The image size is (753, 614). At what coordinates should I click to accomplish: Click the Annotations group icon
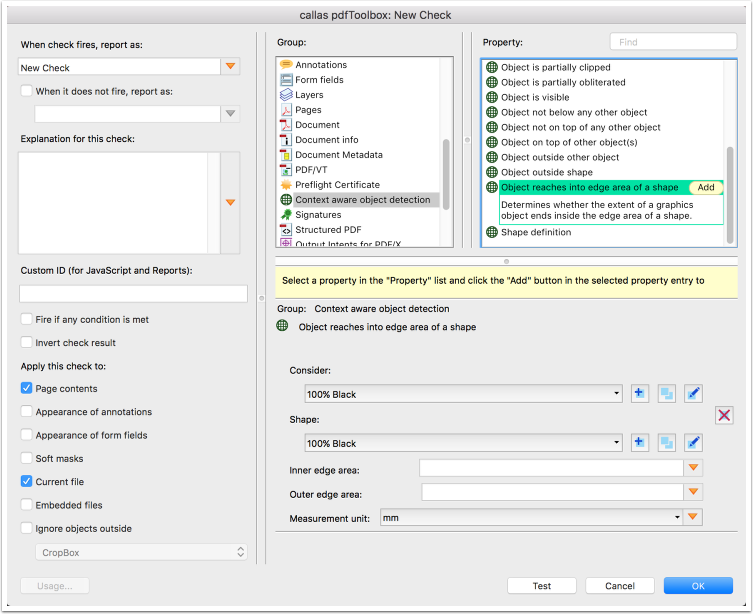[286, 64]
